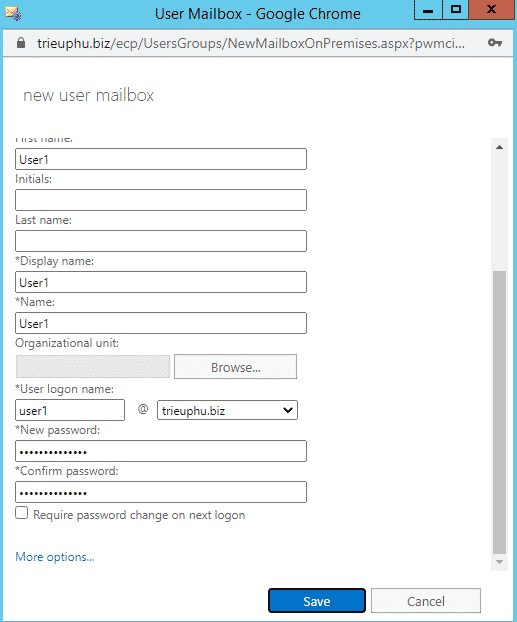Click the mailbox app icon in title bar
Screen dimensions: 517x622
[13, 13]
